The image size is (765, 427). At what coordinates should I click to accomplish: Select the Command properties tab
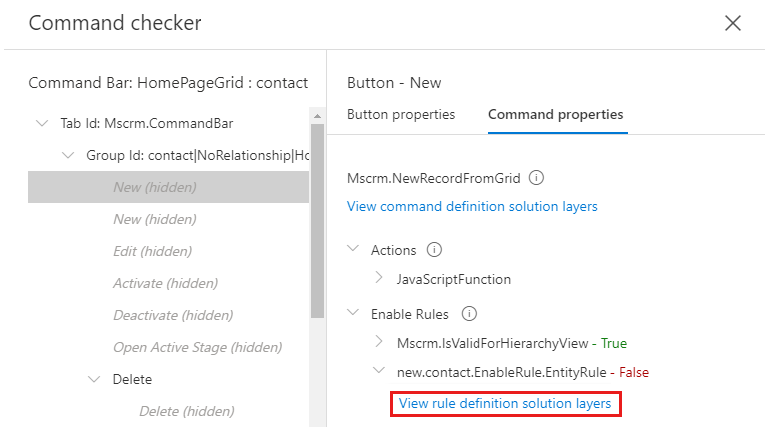tap(555, 114)
